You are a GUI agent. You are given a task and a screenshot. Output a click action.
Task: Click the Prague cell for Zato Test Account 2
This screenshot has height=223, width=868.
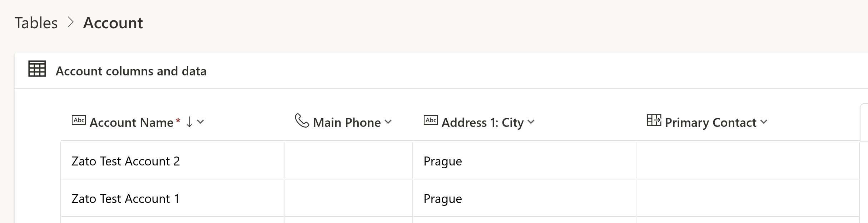(x=442, y=162)
